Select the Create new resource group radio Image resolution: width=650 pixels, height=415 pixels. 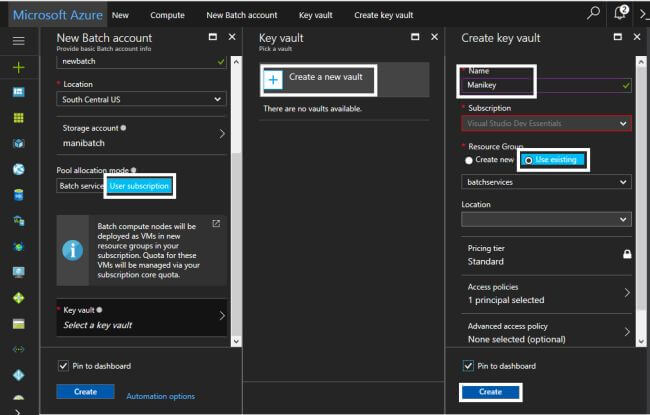pos(469,160)
